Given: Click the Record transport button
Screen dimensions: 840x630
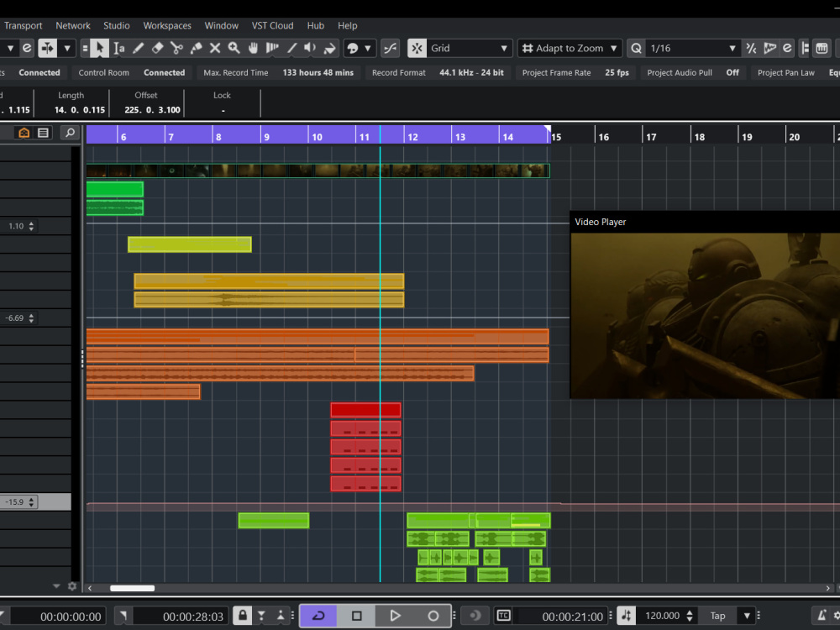Looking at the screenshot, I should (433, 616).
